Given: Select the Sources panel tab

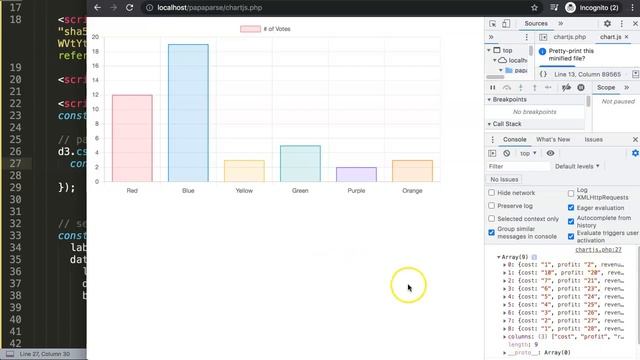Looking at the screenshot, I should tap(536, 24).
